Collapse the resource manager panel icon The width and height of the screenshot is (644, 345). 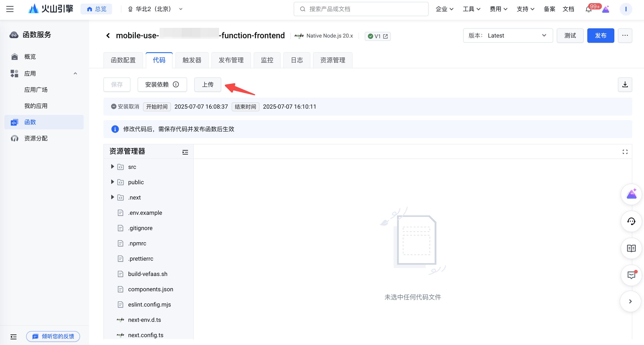coord(185,152)
